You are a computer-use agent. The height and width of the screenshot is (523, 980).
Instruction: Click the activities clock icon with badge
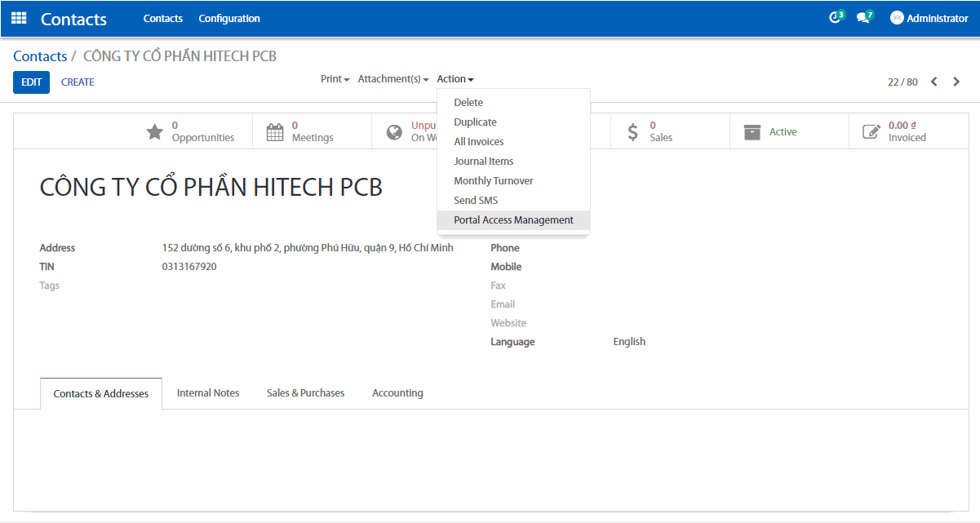836,18
